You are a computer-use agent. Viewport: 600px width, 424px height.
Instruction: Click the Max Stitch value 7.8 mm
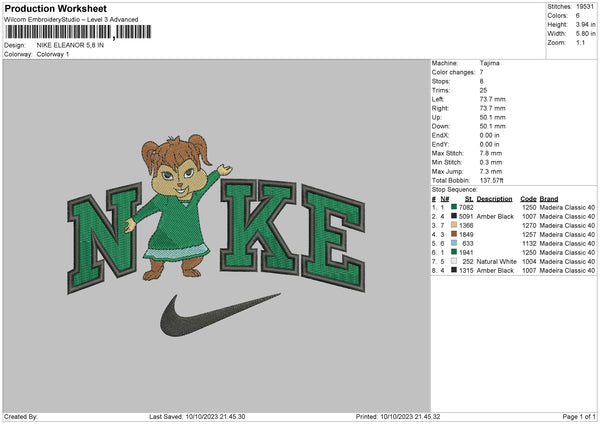pyautogui.click(x=491, y=153)
